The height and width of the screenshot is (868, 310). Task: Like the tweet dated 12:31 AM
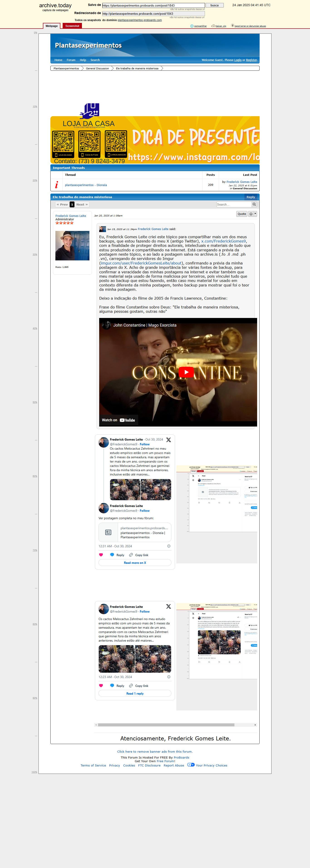(101, 555)
